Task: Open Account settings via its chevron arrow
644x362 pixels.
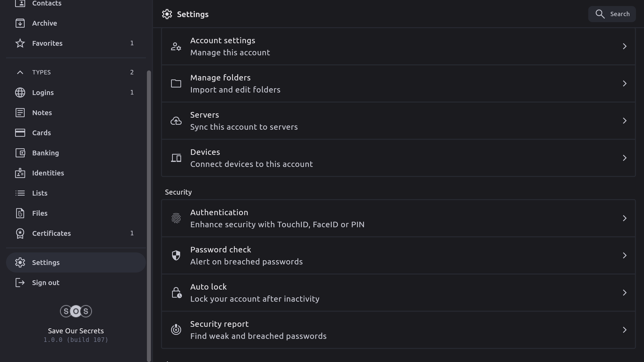Action: [624, 46]
